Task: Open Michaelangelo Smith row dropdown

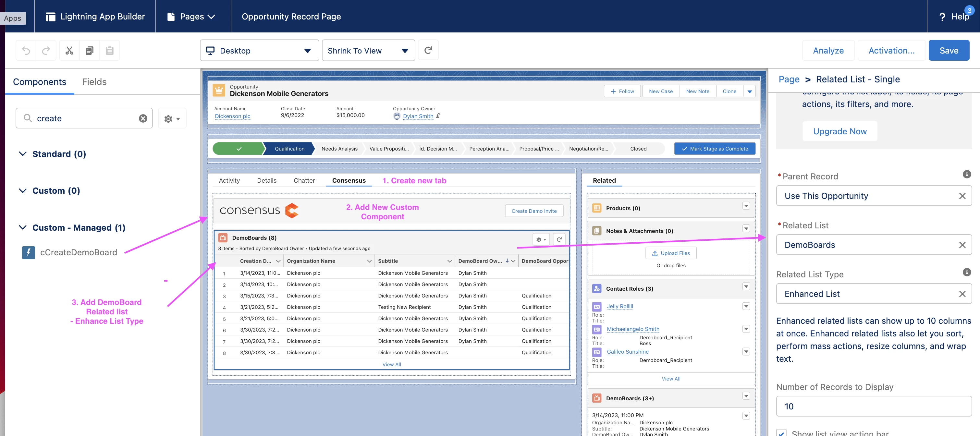Action: [x=746, y=329]
